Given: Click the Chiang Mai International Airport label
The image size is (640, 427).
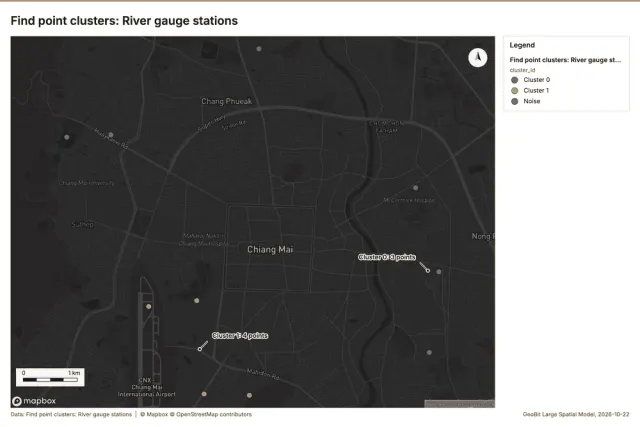Looking at the screenshot, I should click(x=147, y=387).
